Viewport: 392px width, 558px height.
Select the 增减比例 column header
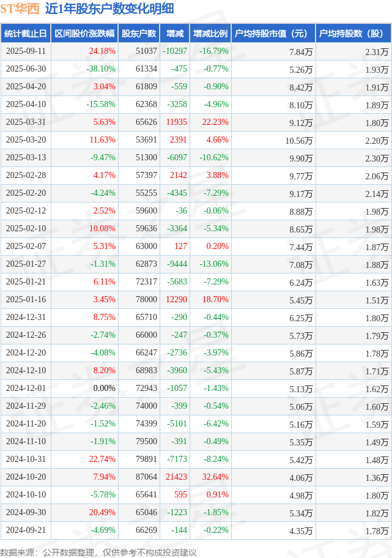210,34
